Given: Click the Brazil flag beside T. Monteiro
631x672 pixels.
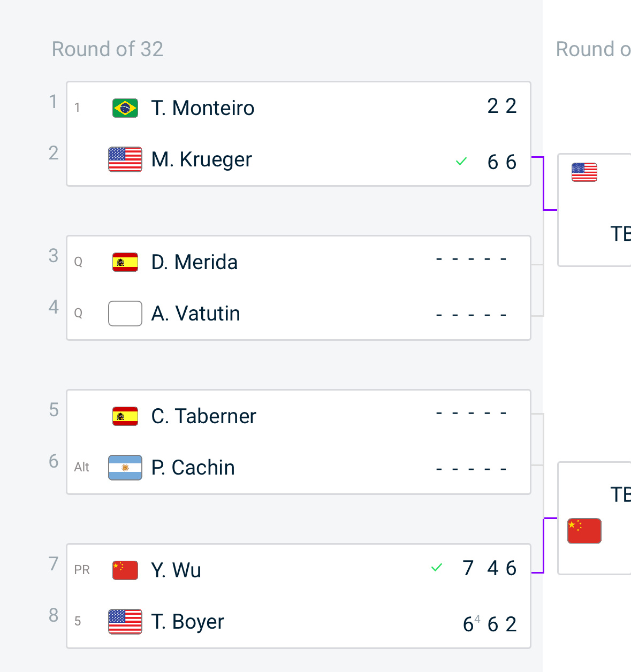Looking at the screenshot, I should click(125, 108).
